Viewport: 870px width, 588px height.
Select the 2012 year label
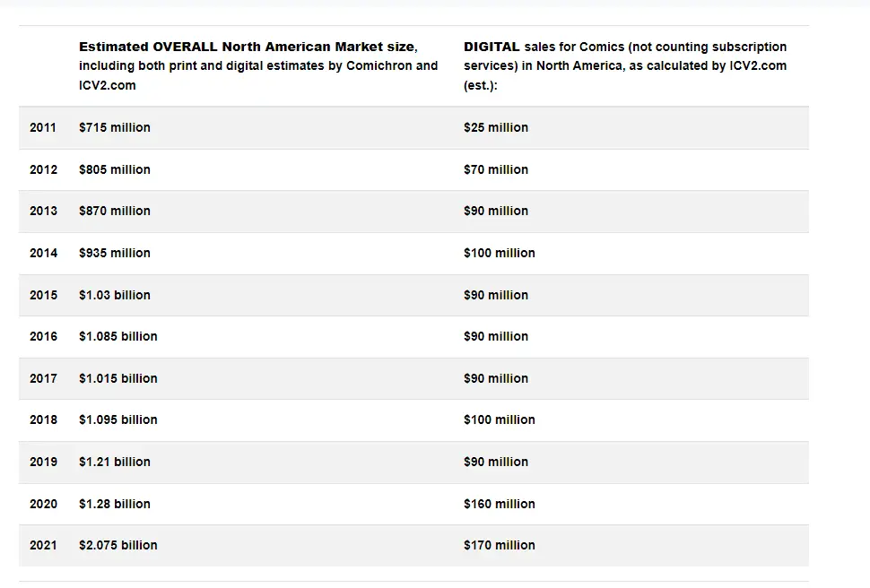click(x=43, y=169)
